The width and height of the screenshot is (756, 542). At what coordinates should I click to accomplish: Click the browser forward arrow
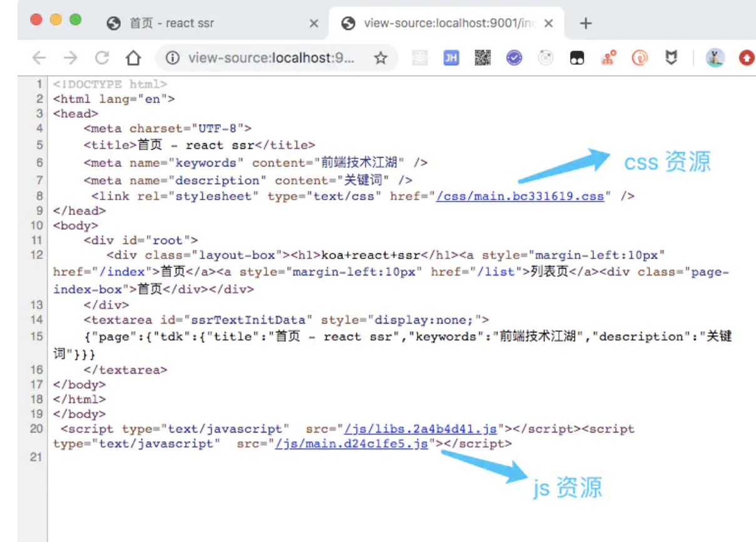coord(71,58)
